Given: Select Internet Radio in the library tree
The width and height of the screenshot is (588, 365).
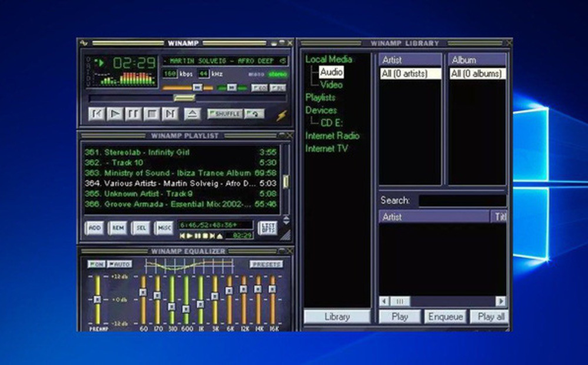Looking at the screenshot, I should 332,136.
